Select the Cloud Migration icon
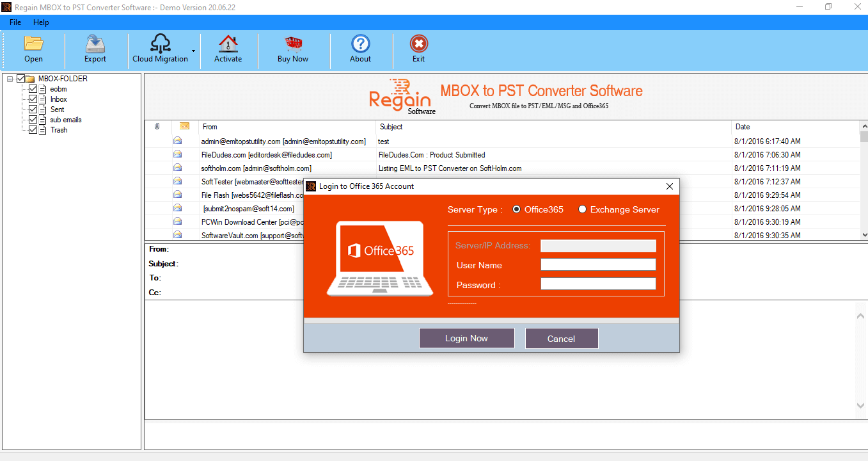Screen dimensions: 868x461 coord(160,44)
